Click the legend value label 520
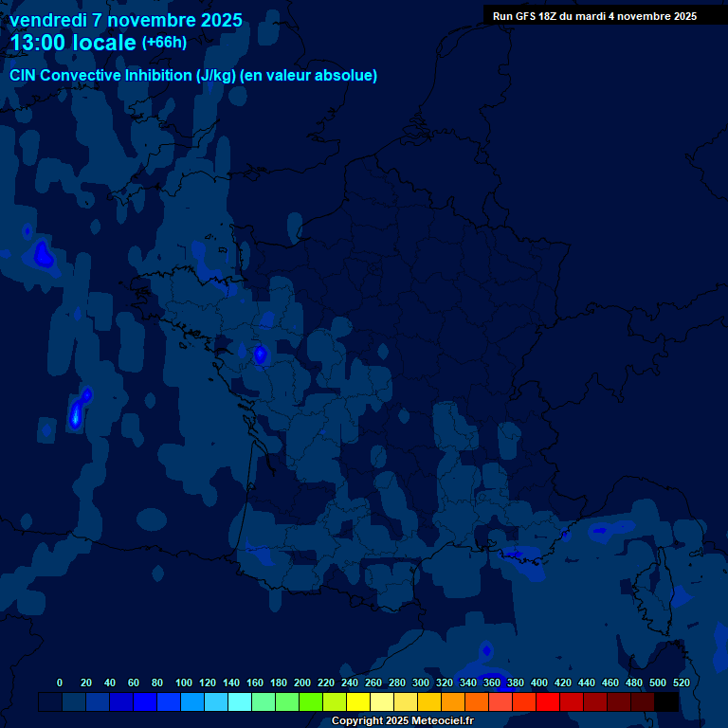The image size is (728, 728). point(681,682)
